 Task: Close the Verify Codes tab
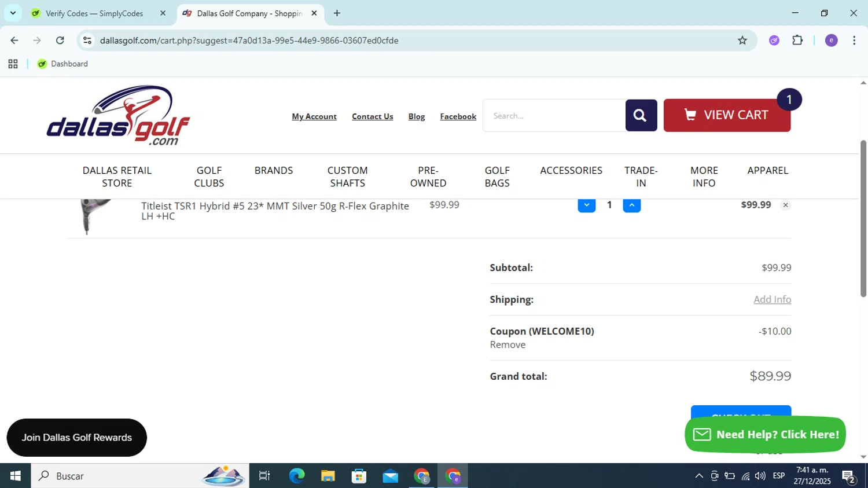click(163, 13)
